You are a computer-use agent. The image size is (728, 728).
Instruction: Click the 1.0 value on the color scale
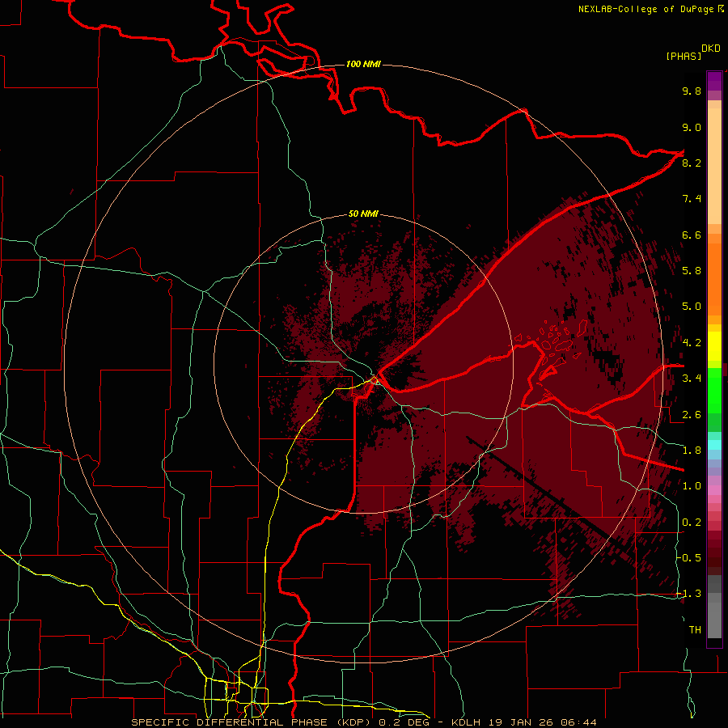[x=692, y=486]
